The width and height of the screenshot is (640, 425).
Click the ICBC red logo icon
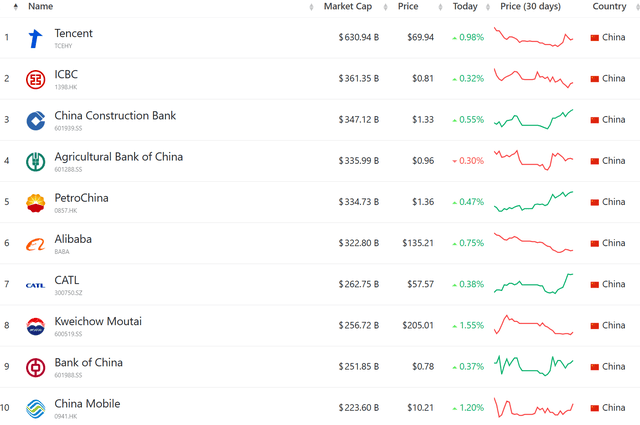[x=36, y=80]
